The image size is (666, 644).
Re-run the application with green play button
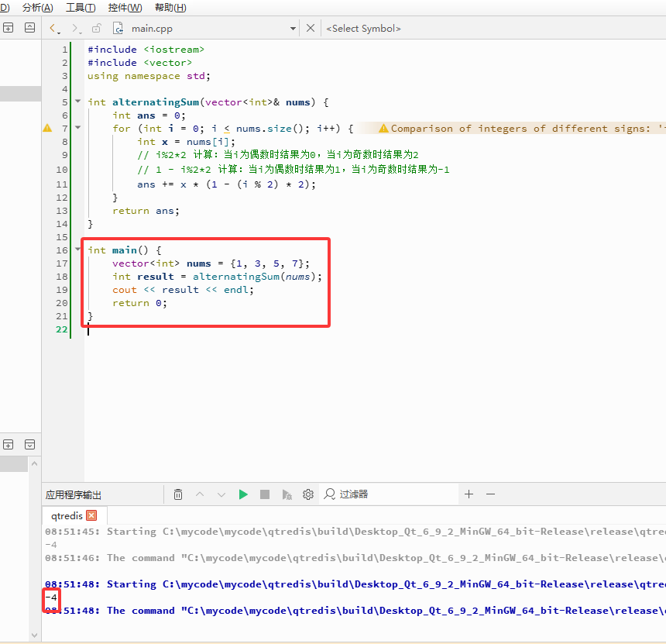(x=243, y=494)
